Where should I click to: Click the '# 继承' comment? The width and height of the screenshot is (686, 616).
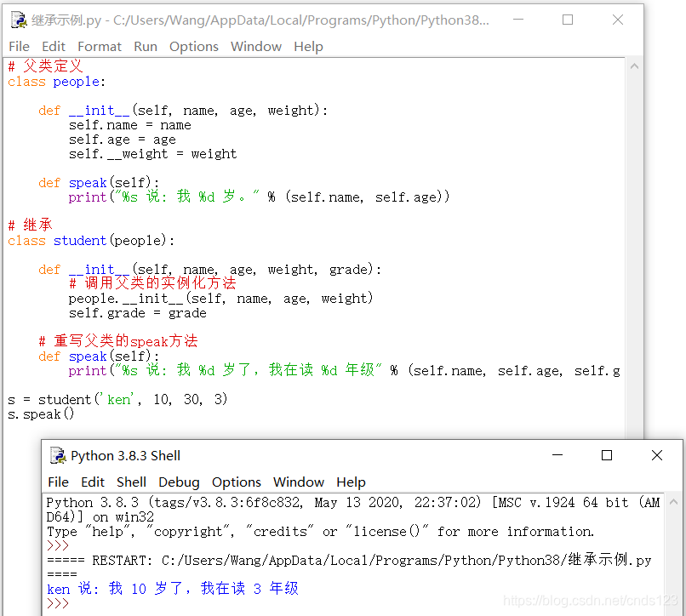click(30, 225)
